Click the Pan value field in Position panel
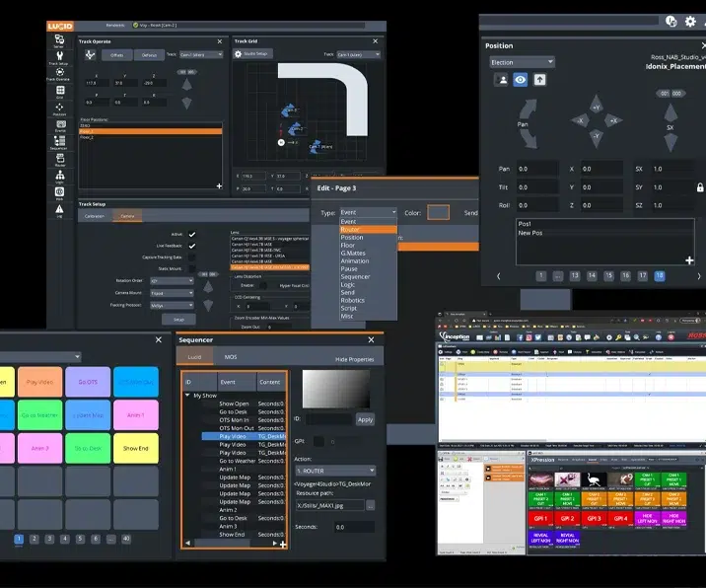 click(x=537, y=169)
